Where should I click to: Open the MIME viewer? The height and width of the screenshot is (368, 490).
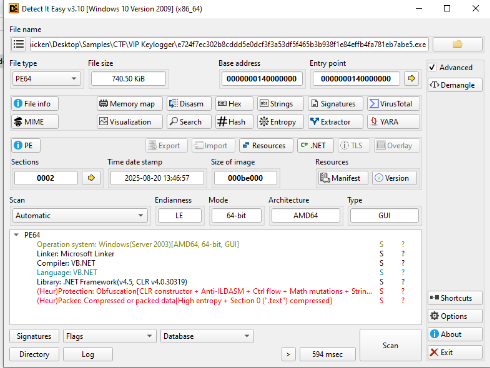(35, 122)
